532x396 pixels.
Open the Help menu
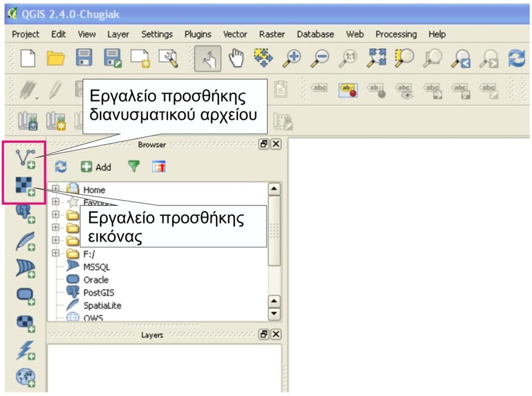(437, 34)
